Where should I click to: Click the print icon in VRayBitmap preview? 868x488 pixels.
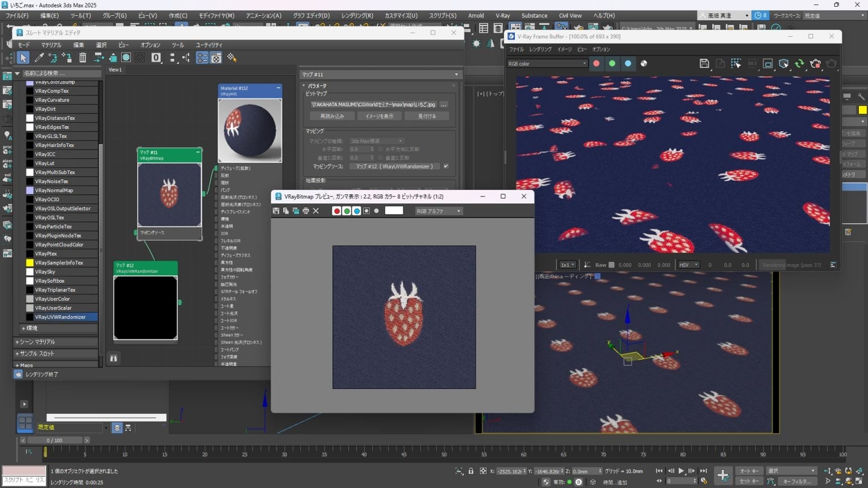[306, 211]
